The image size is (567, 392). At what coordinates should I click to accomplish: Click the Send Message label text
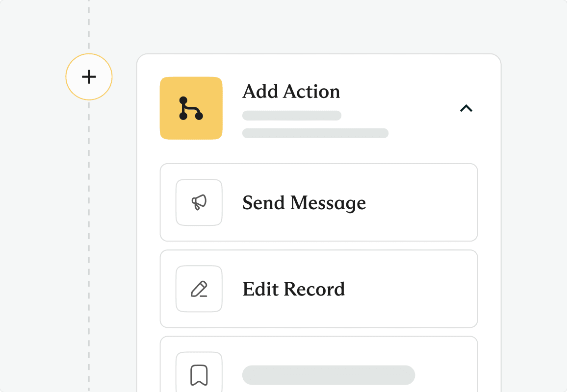(x=304, y=203)
